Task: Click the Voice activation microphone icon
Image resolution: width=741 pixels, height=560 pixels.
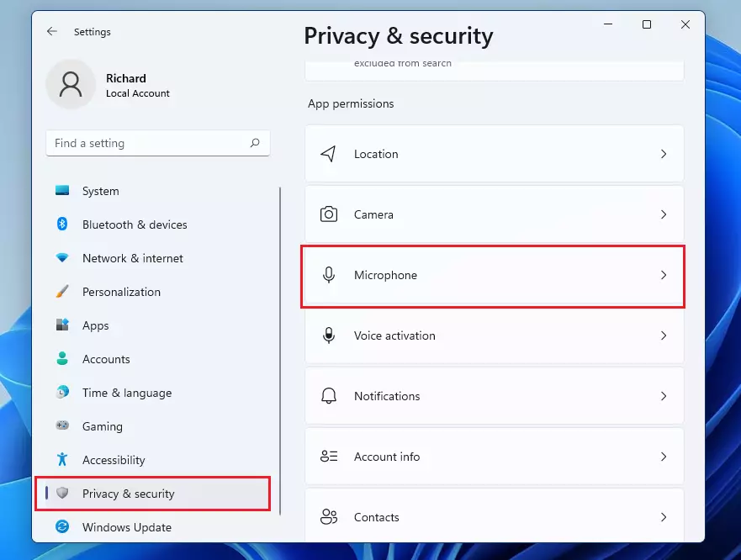Action: (328, 335)
